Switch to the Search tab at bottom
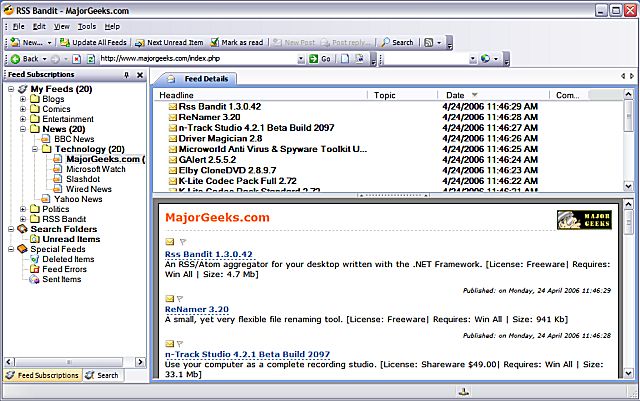Viewport: 640px width, 401px height. point(100,375)
